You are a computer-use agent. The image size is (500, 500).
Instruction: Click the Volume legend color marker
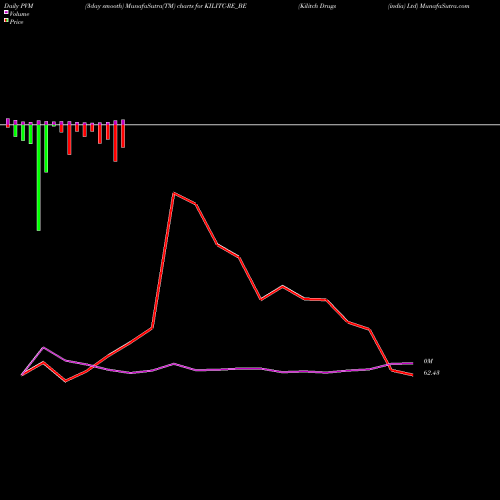click(x=6, y=12)
